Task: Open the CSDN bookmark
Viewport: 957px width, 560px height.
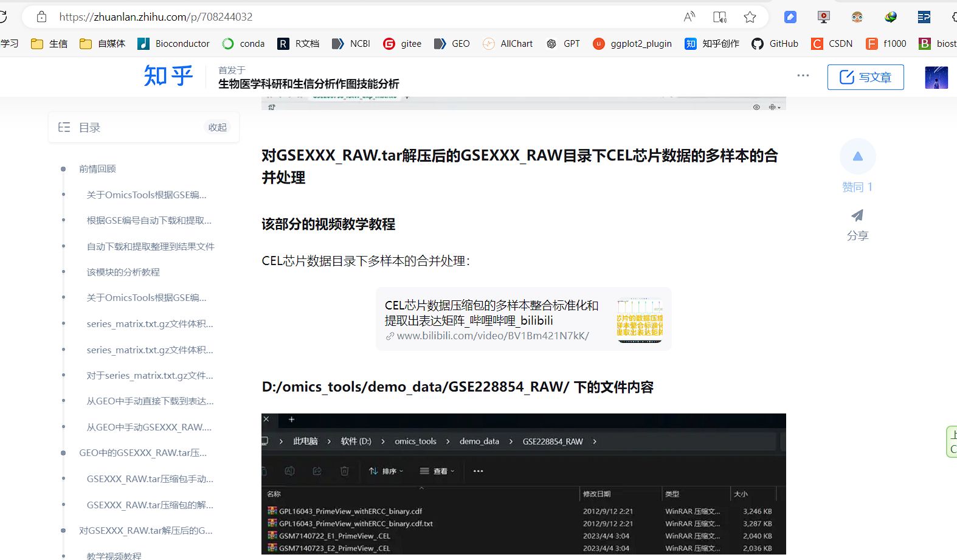Action: pos(832,44)
